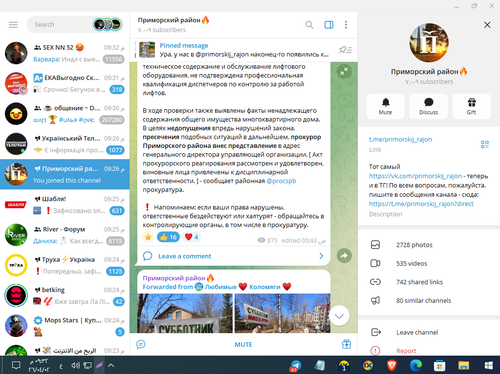This screenshot has height=374, width=500.
Task: Click the MUTE button at bottom
Action: pyautogui.click(x=243, y=345)
